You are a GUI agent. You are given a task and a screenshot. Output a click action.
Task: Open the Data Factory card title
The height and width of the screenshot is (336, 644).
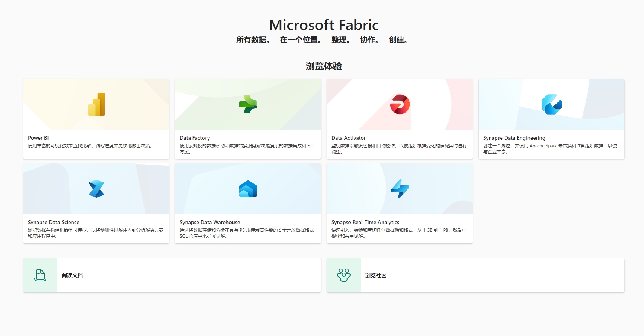(195, 138)
